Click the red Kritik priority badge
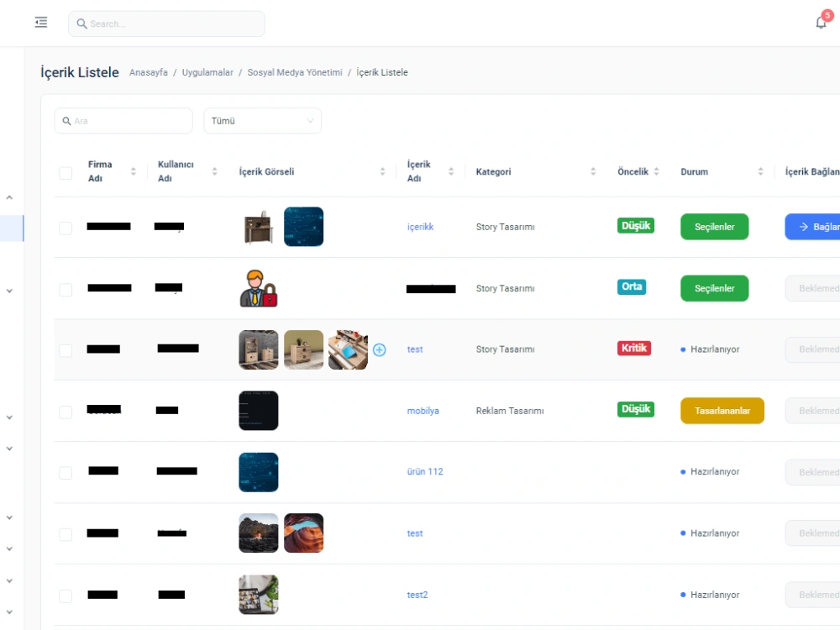This screenshot has width=840, height=630. pos(634,349)
